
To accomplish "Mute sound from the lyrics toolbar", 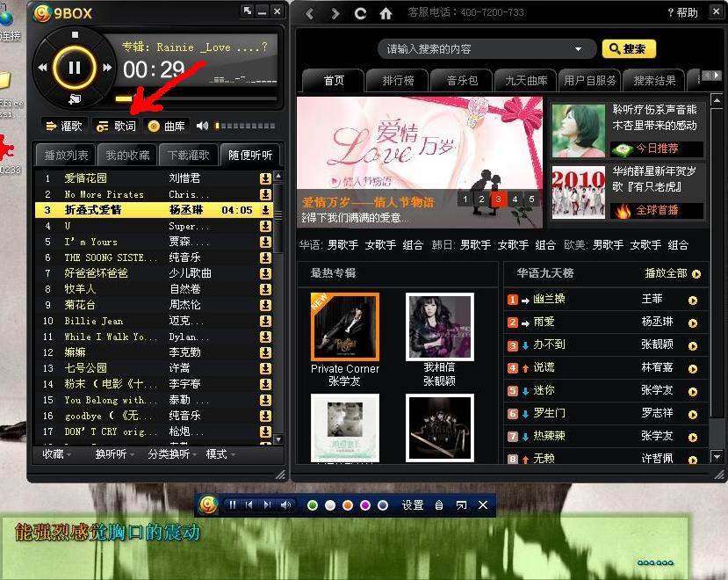I will (x=286, y=504).
